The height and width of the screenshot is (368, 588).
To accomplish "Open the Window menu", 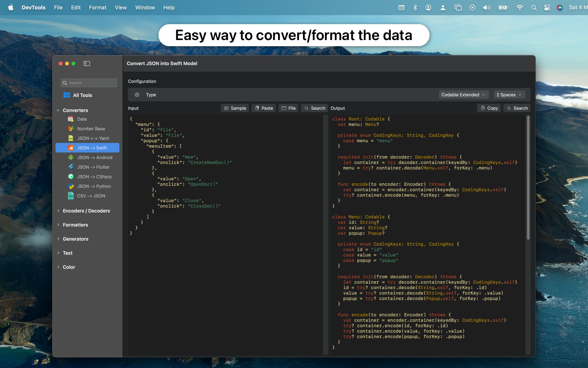I will coord(145,7).
